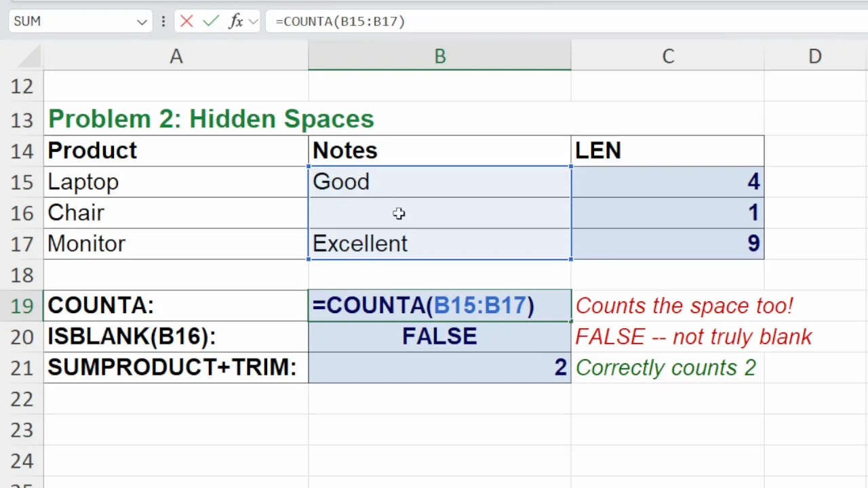
Task: Click the cell containing "Excellent"
Action: pos(439,244)
